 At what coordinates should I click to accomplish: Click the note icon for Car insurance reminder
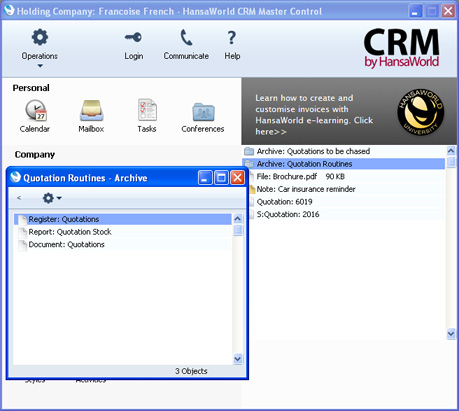252,189
